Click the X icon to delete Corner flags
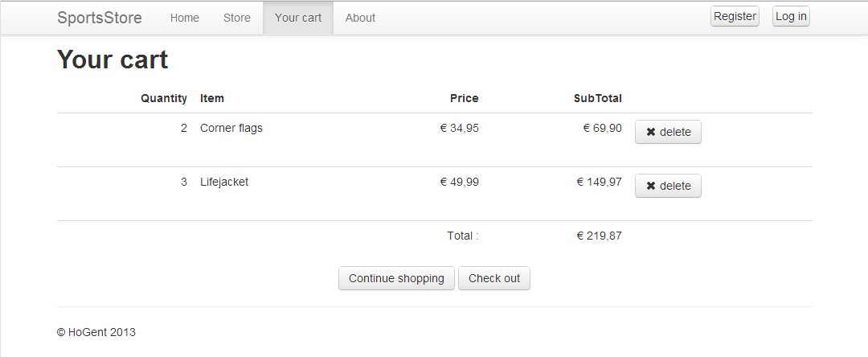Image resolution: width=868 pixels, height=357 pixels. (x=651, y=132)
